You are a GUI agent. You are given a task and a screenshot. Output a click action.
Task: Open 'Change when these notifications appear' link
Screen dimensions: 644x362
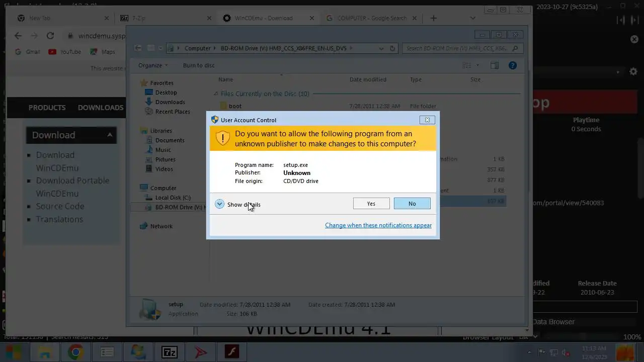378,225
